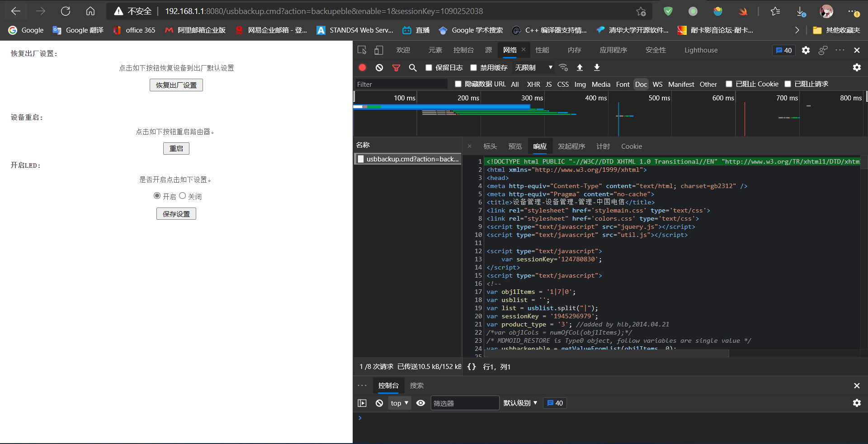868x444 pixels.
Task: Expand the bookmarks bar overflow chevron
Action: 797,30
